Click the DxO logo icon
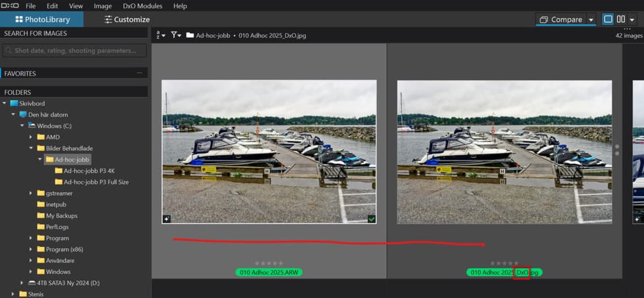The image size is (644, 298). click(x=10, y=6)
